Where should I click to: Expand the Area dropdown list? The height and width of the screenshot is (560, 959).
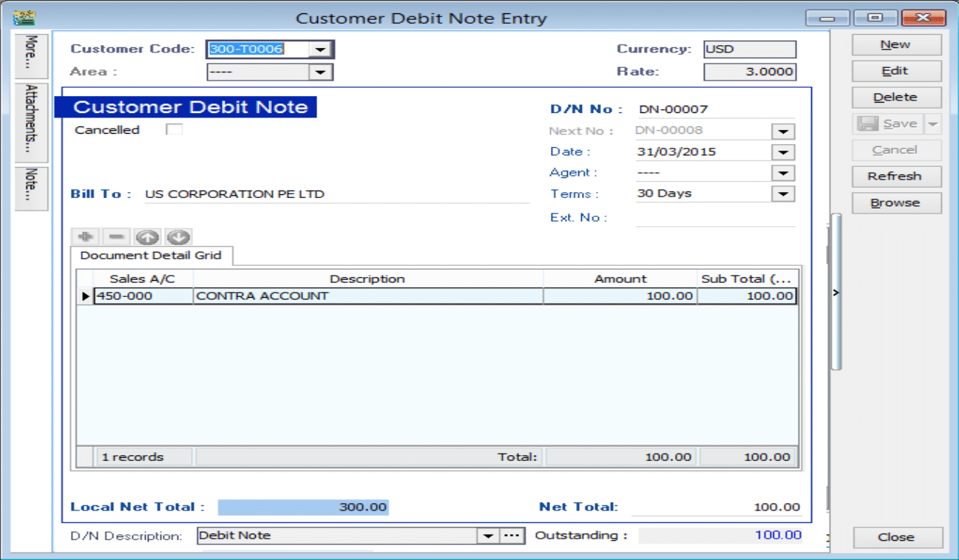pyautogui.click(x=320, y=72)
